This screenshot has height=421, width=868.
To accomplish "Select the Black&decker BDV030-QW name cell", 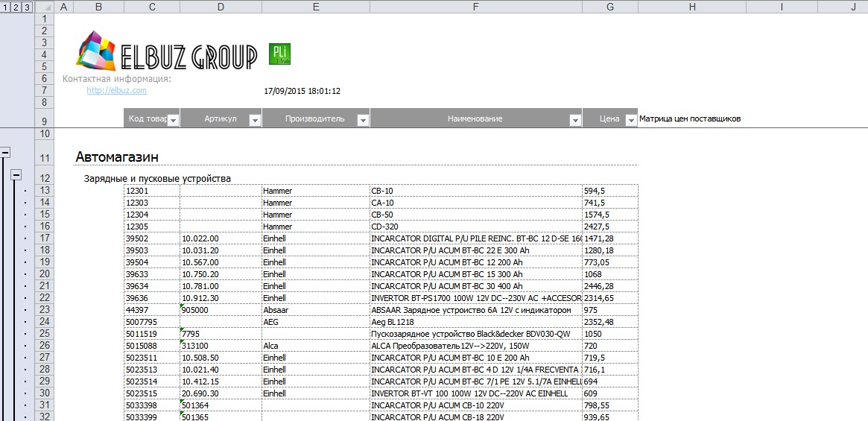I will click(476, 334).
